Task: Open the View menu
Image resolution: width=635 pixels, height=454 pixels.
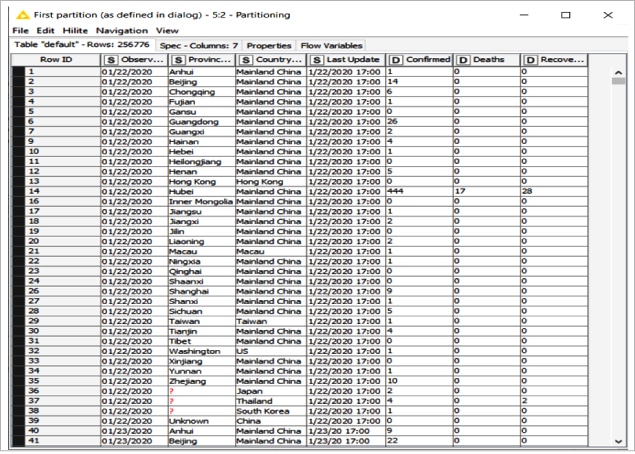Action: point(167,31)
